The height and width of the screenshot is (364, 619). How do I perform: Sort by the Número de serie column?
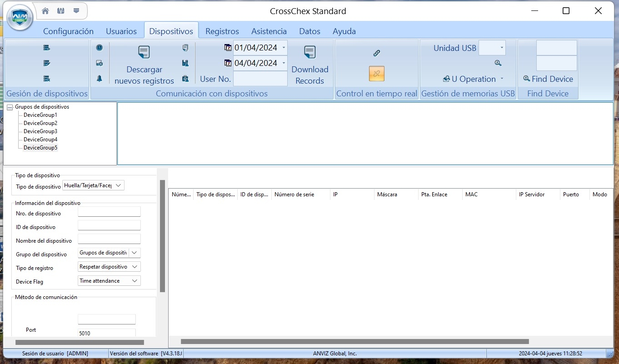click(300, 194)
